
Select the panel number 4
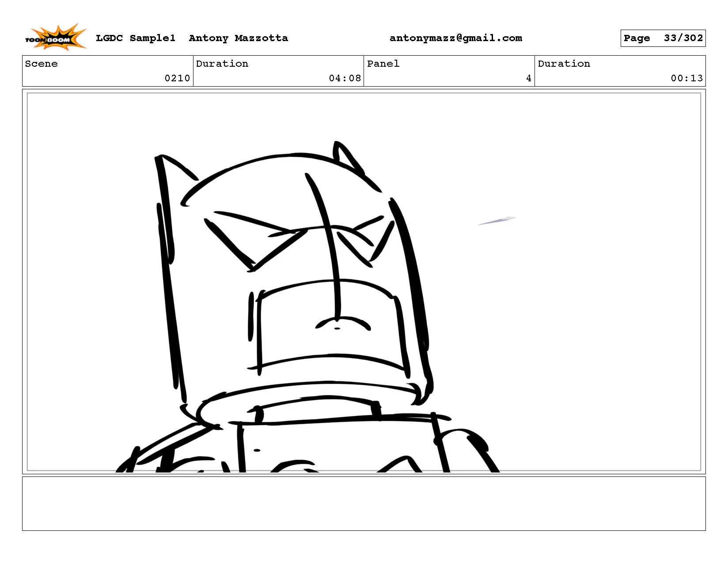coord(529,78)
